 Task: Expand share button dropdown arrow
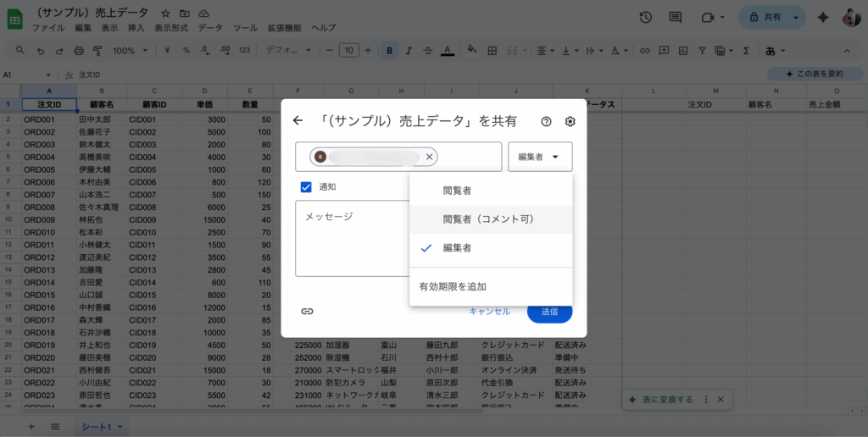coord(796,18)
